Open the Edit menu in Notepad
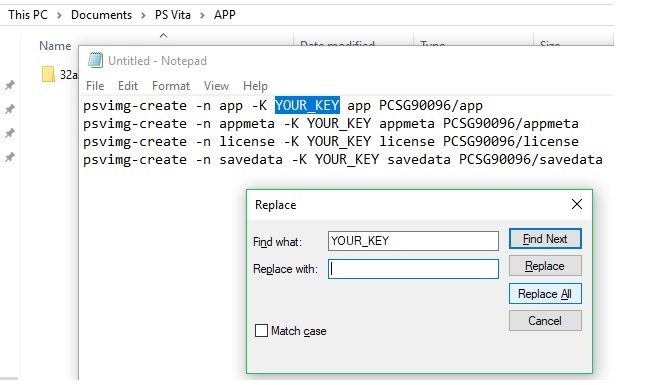The width and height of the screenshot is (656, 385). [x=128, y=86]
